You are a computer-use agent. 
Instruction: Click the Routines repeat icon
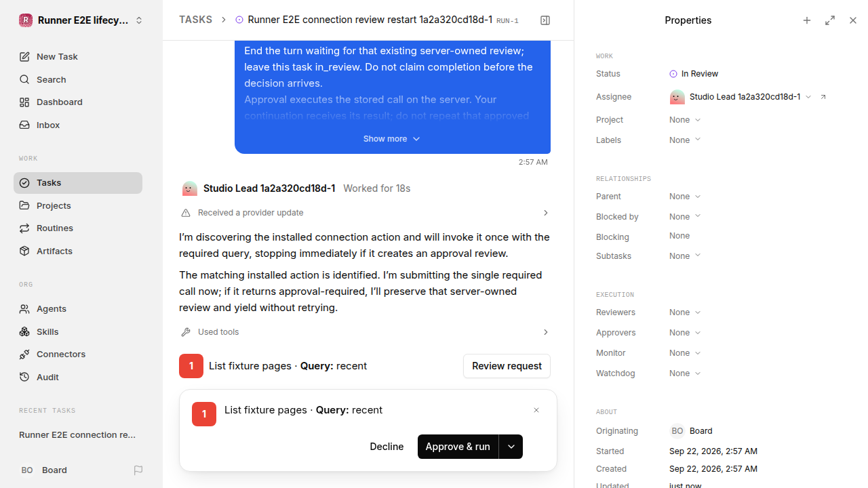click(x=24, y=228)
